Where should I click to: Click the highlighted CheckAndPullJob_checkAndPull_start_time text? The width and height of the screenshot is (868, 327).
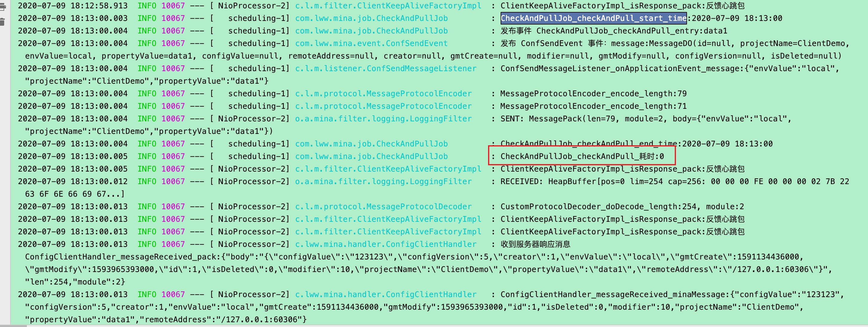593,18
